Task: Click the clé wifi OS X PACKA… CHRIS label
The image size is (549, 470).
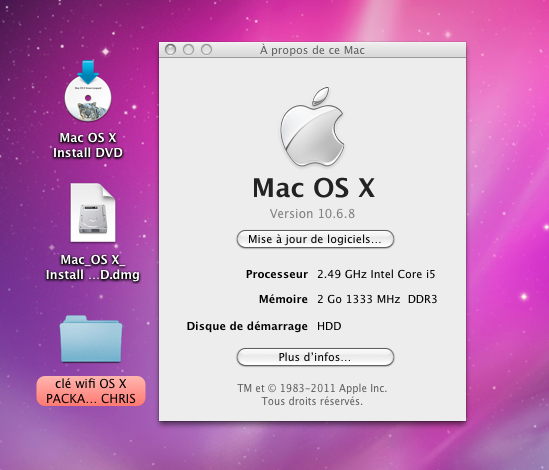Action: pos(91,391)
